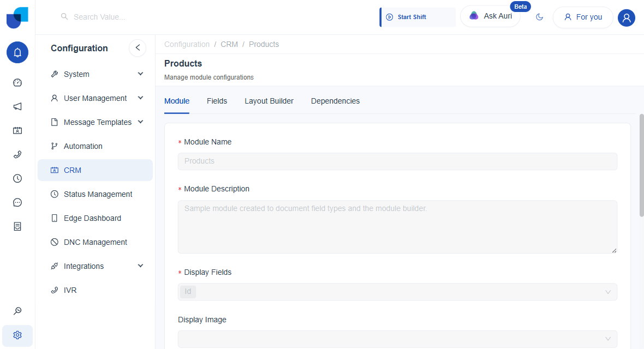Select DNC Management menu item

click(95, 242)
